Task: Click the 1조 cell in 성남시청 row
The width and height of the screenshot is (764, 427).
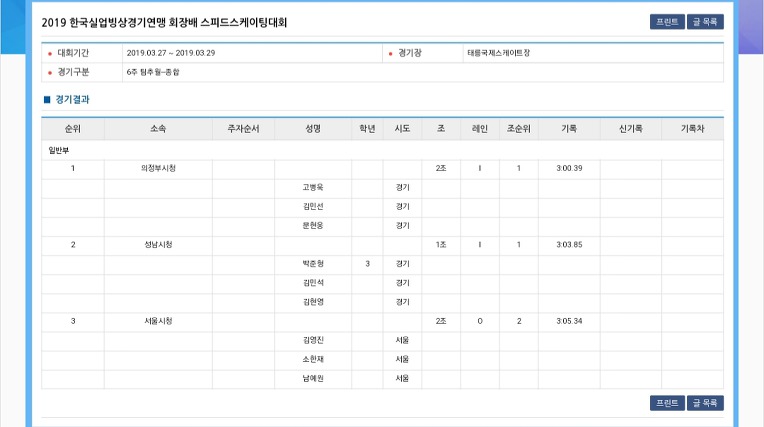Action: [441, 245]
